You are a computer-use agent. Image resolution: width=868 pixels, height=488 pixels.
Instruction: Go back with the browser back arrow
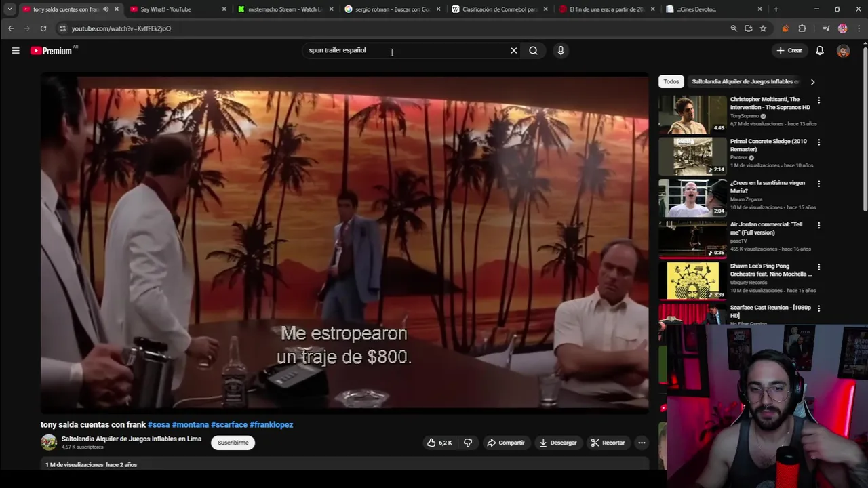coord(11,28)
